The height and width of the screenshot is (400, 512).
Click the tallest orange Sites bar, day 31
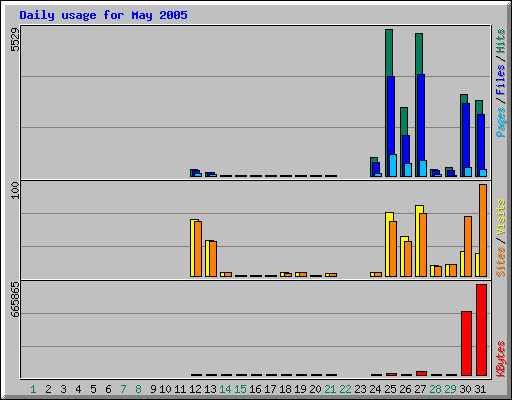[x=483, y=230]
